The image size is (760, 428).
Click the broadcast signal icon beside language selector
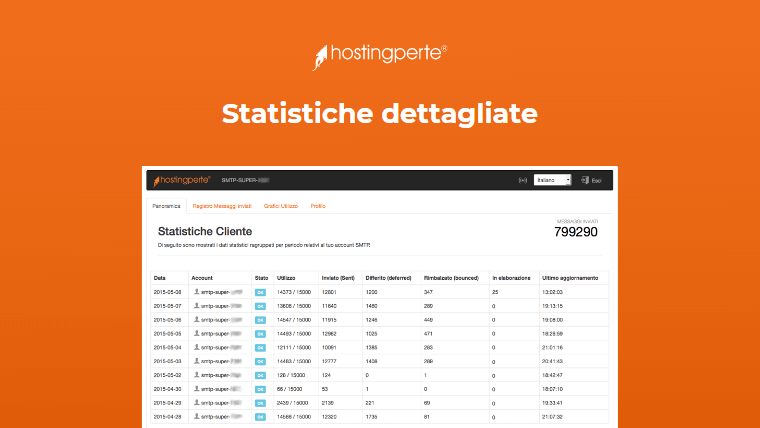[x=522, y=181]
